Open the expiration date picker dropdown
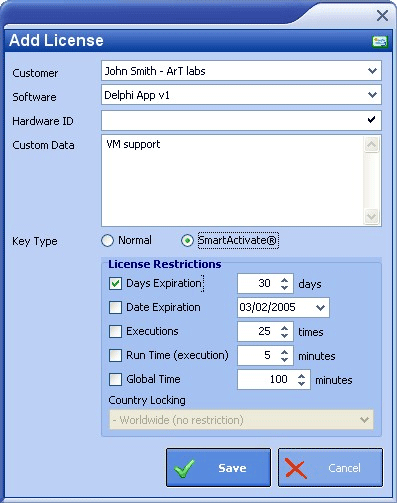Screen dimensions: 397x503 320,308
